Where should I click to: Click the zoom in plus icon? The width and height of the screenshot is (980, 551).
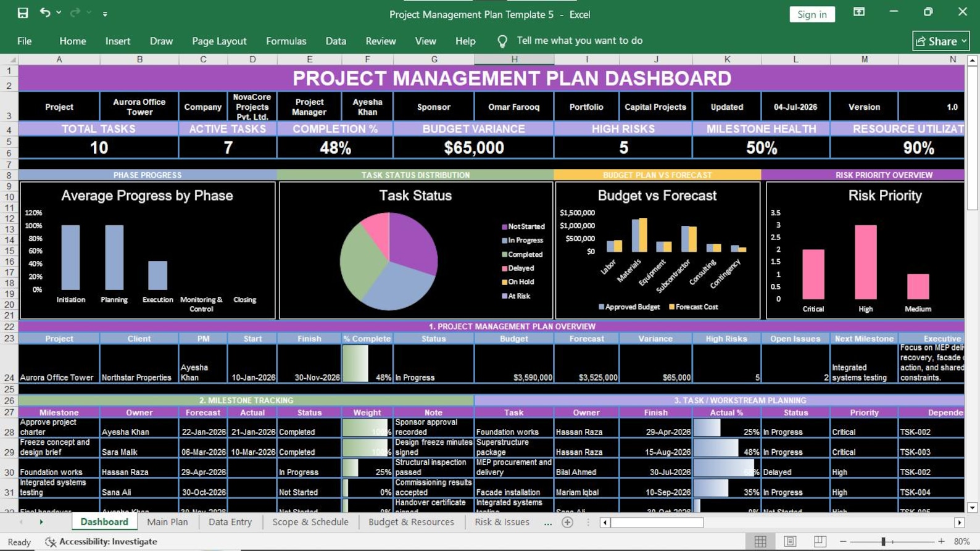941,542
